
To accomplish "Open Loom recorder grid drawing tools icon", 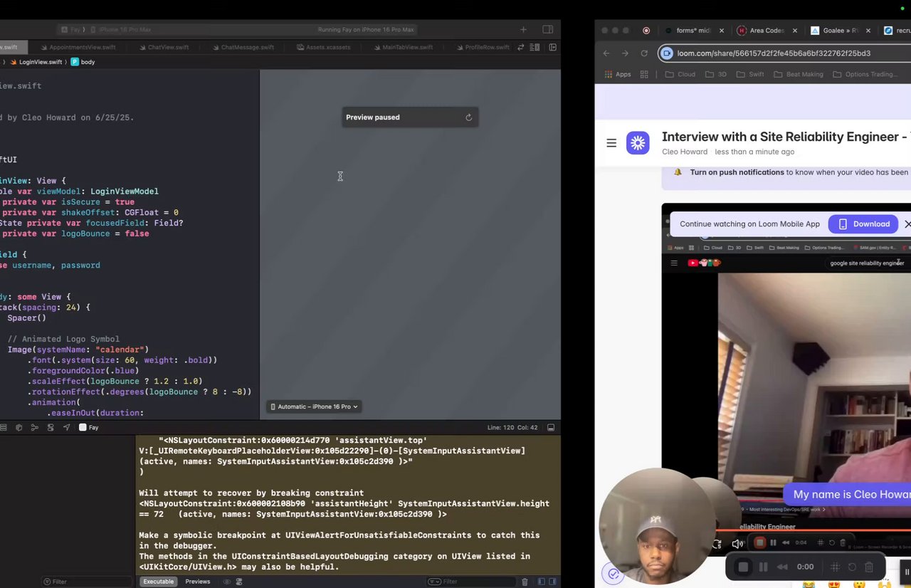I will [x=836, y=567].
